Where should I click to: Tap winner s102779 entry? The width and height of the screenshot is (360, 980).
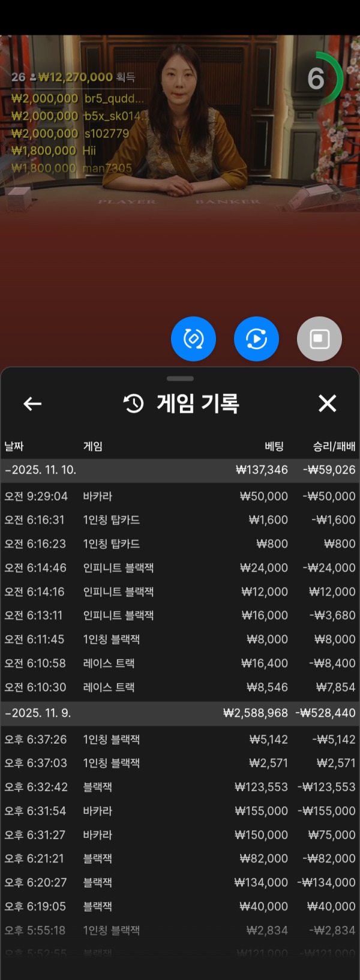coord(70,133)
